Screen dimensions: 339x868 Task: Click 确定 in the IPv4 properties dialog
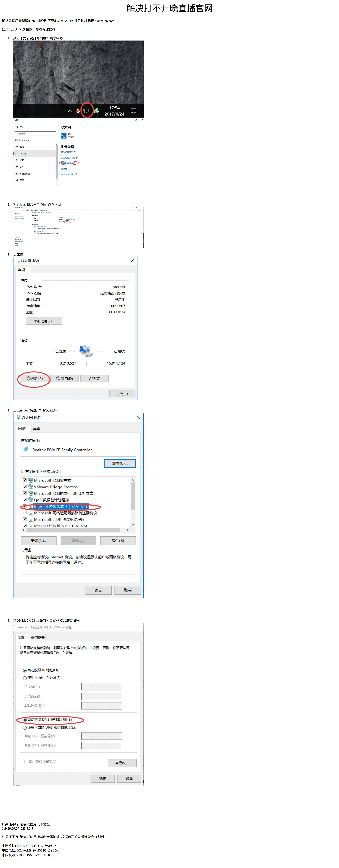pos(103,779)
